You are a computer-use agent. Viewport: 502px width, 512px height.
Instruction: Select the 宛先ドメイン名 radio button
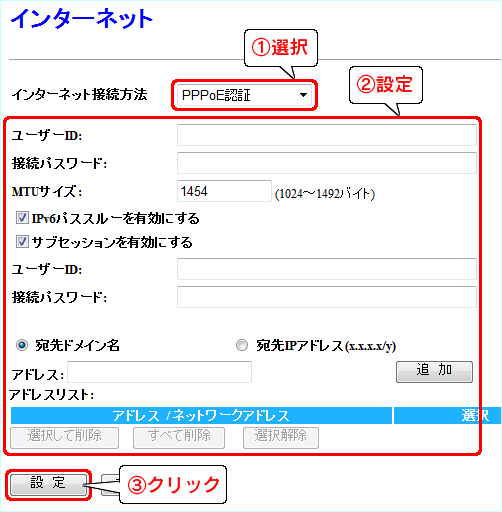pyautogui.click(x=22, y=345)
